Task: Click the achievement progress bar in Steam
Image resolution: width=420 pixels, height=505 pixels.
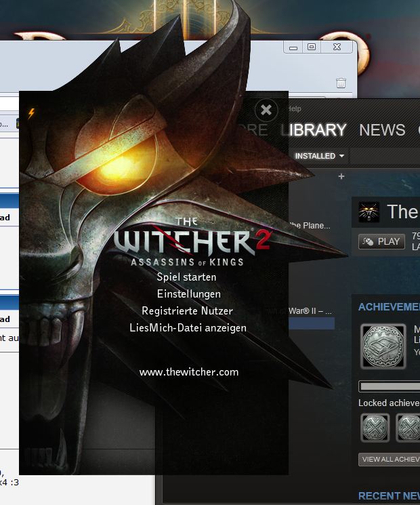Action: (389, 386)
